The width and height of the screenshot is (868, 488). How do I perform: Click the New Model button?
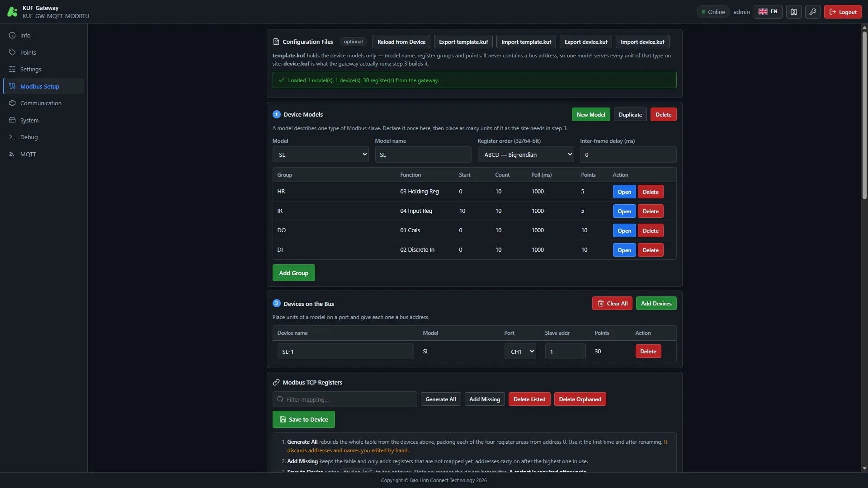tap(591, 114)
